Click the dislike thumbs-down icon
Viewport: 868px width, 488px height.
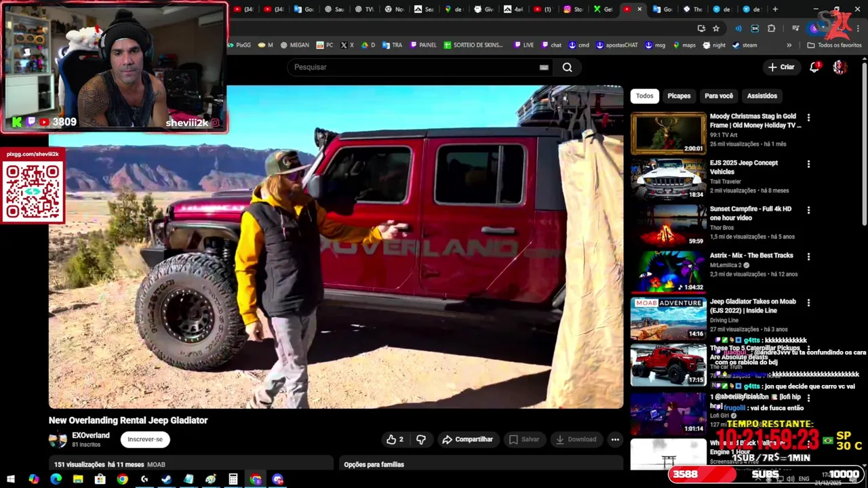[x=421, y=439]
